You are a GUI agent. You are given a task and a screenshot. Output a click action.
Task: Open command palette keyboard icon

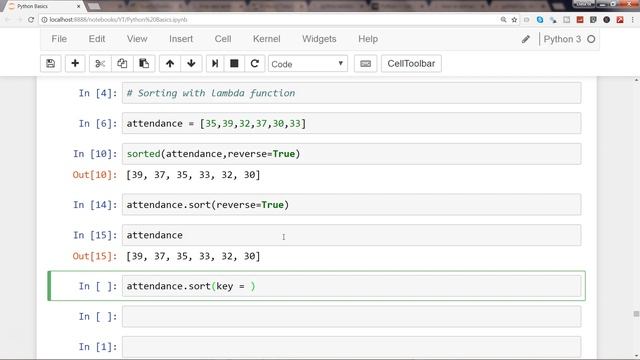click(366, 64)
